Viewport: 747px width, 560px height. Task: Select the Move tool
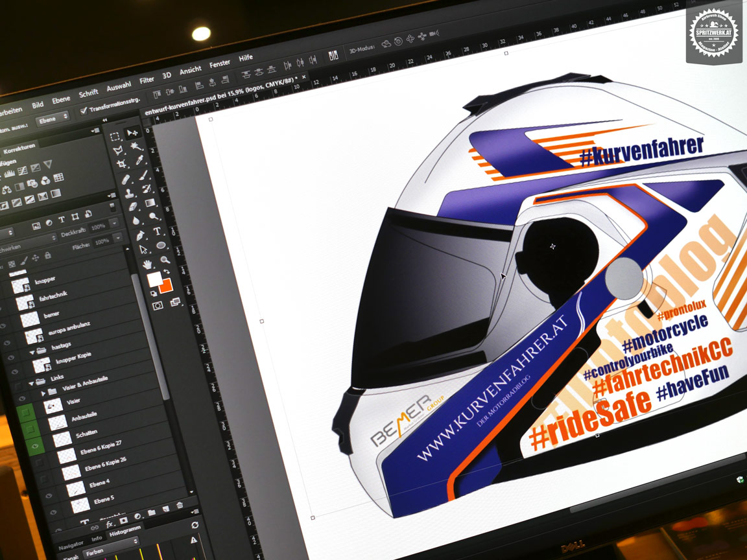click(132, 133)
